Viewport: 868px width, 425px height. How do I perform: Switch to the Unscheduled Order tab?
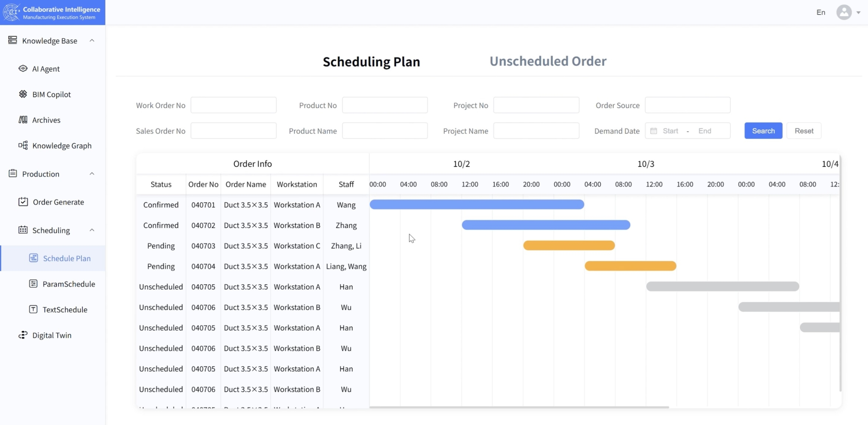pos(548,61)
